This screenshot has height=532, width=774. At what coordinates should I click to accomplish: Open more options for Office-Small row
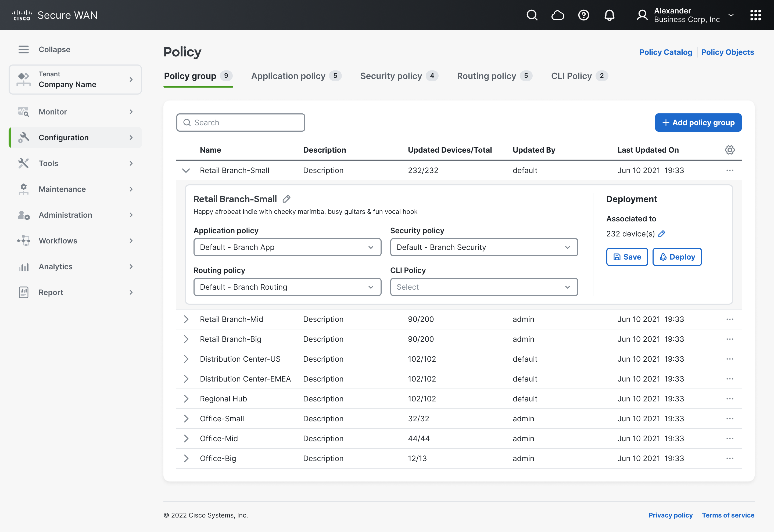pos(730,419)
